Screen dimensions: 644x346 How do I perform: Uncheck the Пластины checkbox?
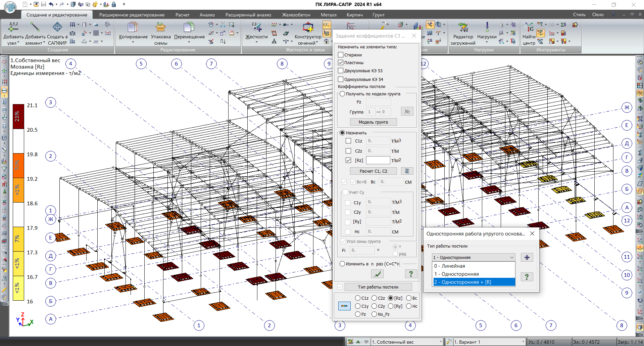341,63
